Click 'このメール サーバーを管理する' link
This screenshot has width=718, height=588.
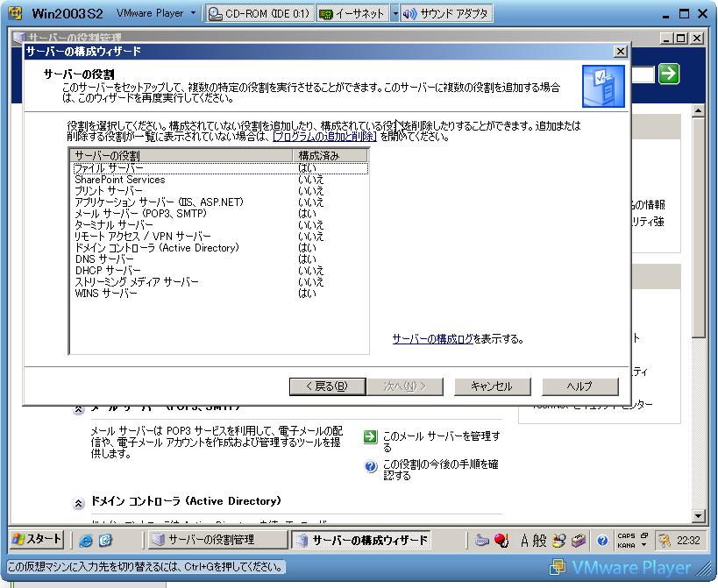pyautogui.click(x=441, y=442)
